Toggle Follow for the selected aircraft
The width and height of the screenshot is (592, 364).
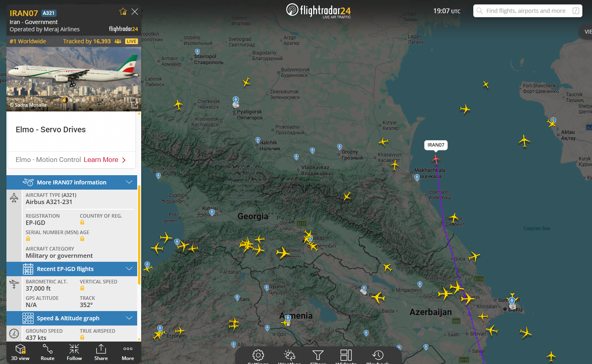(74, 352)
